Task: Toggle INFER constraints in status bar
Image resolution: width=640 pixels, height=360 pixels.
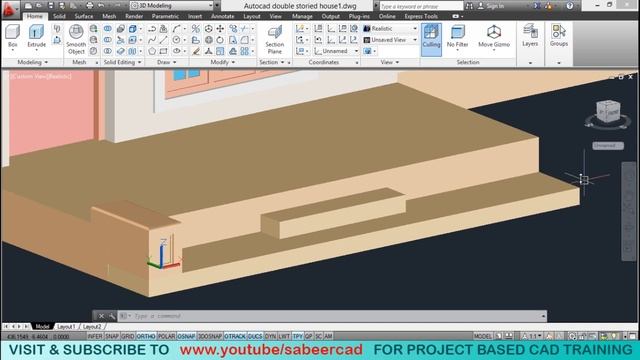Action: [95, 336]
